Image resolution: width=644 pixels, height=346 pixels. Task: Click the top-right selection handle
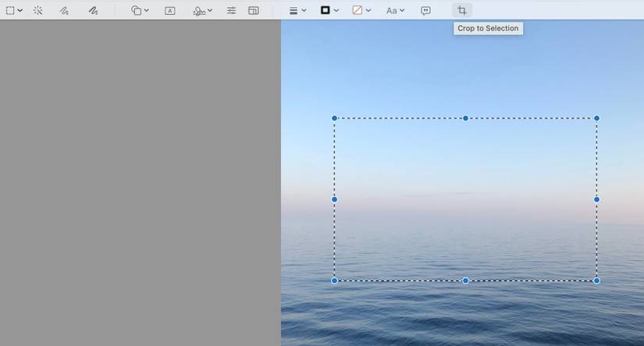coord(596,119)
